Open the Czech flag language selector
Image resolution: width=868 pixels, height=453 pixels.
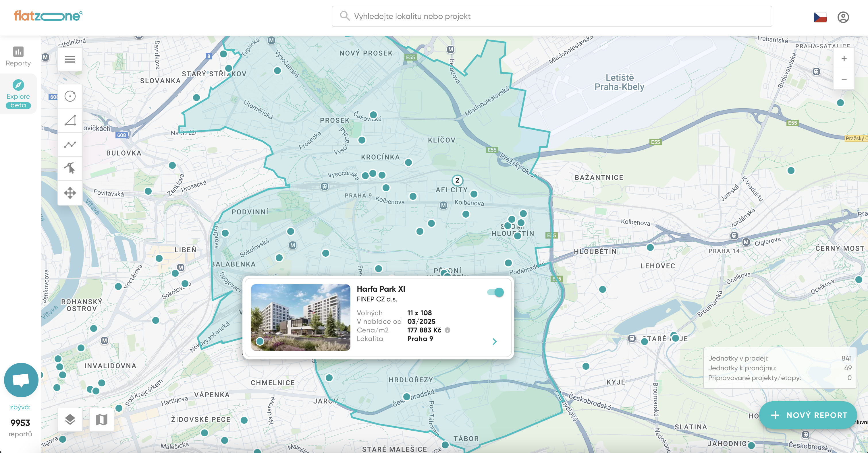click(x=820, y=17)
